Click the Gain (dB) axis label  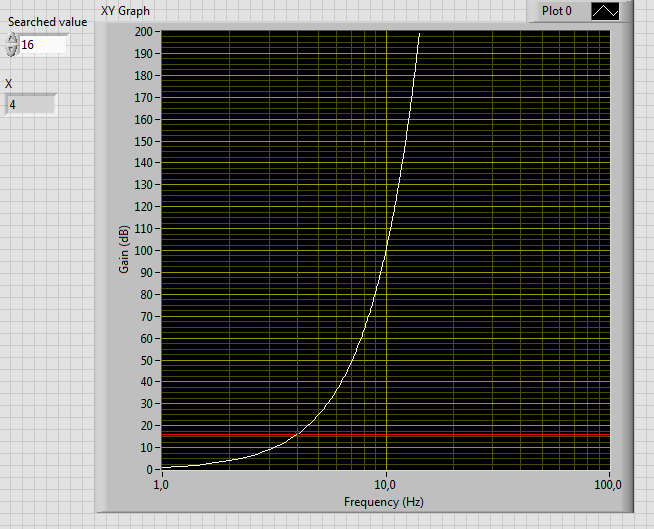click(124, 249)
